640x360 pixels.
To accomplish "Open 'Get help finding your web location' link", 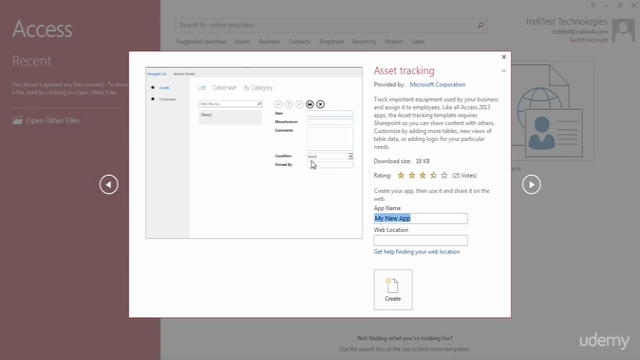I will point(417,252).
